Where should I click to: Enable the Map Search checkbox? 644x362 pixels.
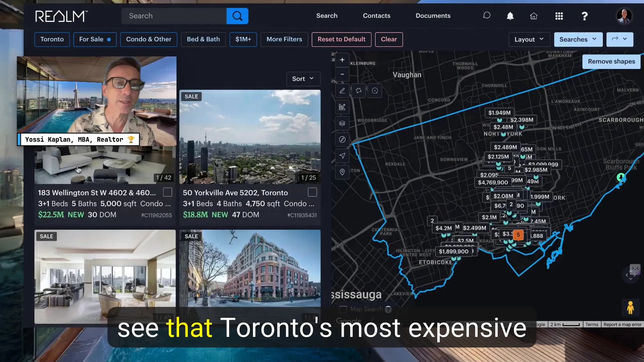point(343,309)
